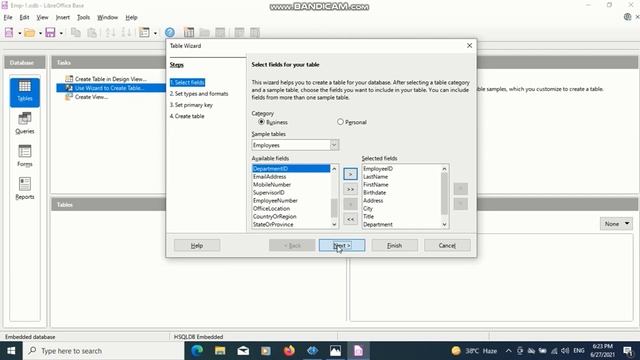Screen dimensions: 640x360
Task: Click step 2 Set types and formats
Action: (x=199, y=93)
